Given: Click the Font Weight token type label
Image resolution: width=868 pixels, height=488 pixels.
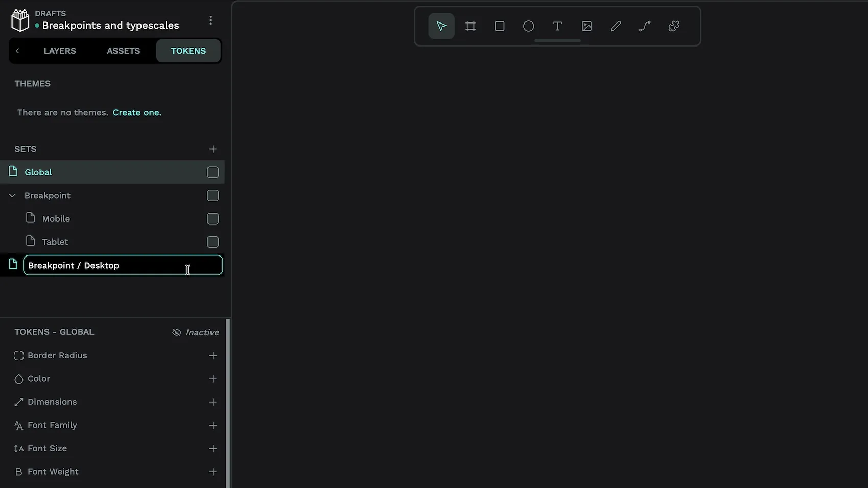Looking at the screenshot, I should click(x=53, y=472).
